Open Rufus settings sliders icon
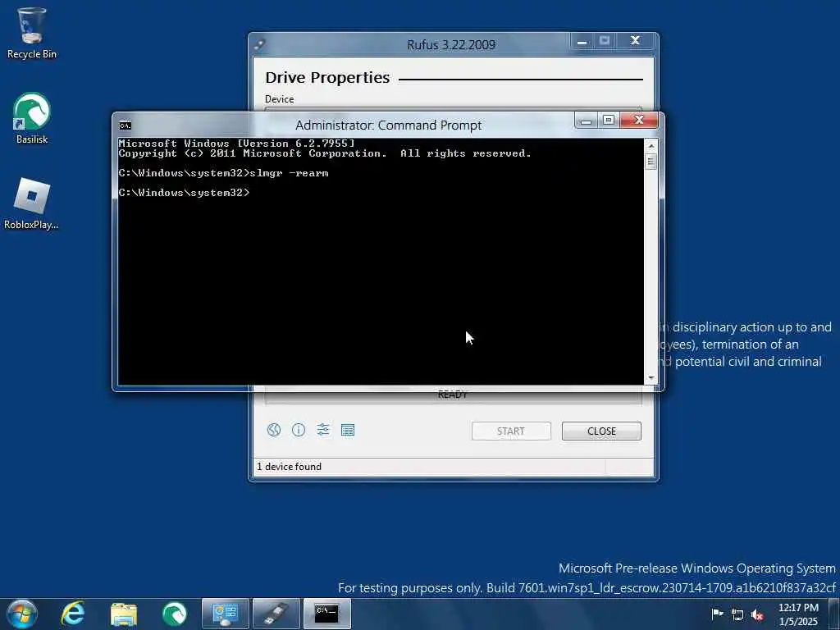 [323, 430]
